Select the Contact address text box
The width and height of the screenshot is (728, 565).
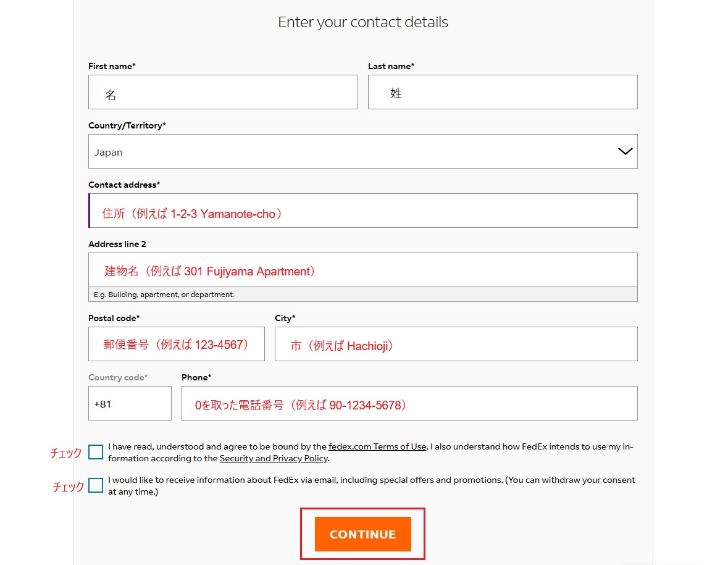362,211
